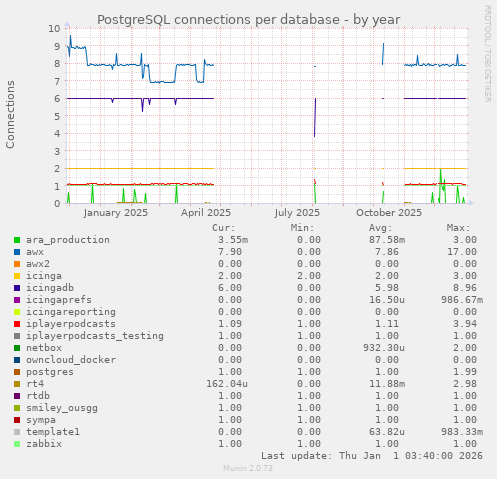Click the awx blue legend swatch
The height and width of the screenshot is (479, 497).
[17, 252]
